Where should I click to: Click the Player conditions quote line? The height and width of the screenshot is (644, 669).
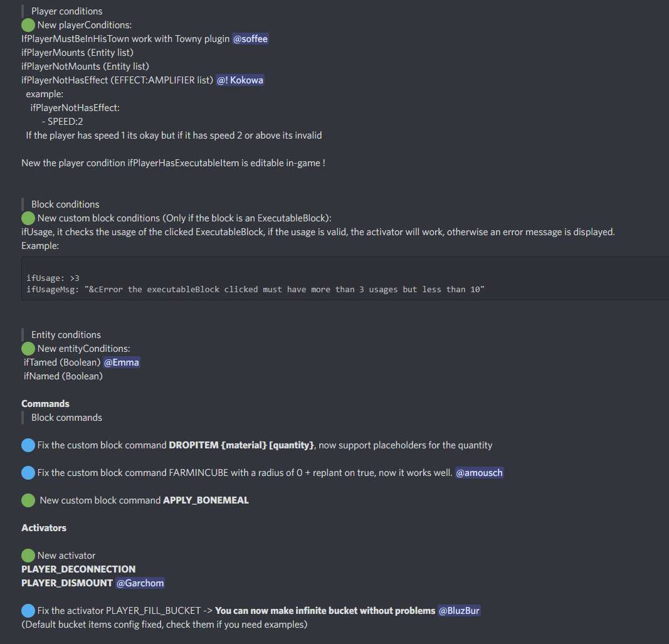point(67,11)
